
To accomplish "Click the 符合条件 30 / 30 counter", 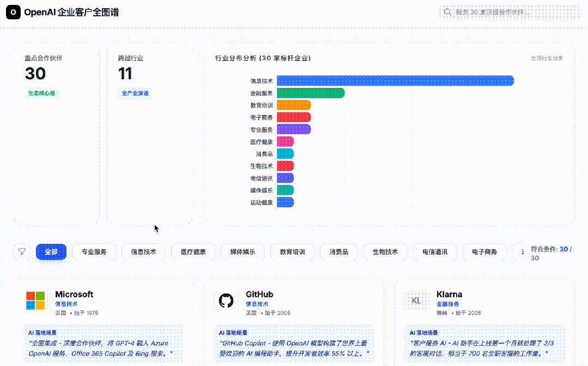I will click(551, 254).
